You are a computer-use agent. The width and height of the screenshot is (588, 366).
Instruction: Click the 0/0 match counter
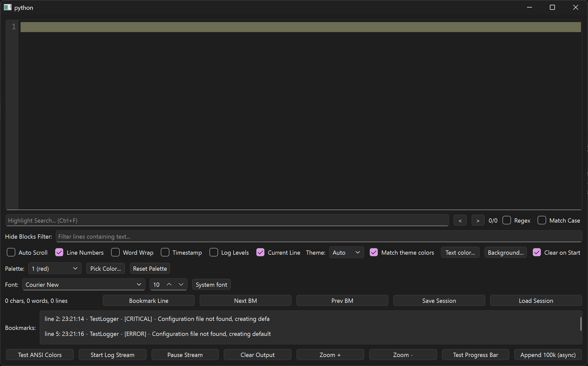point(493,221)
